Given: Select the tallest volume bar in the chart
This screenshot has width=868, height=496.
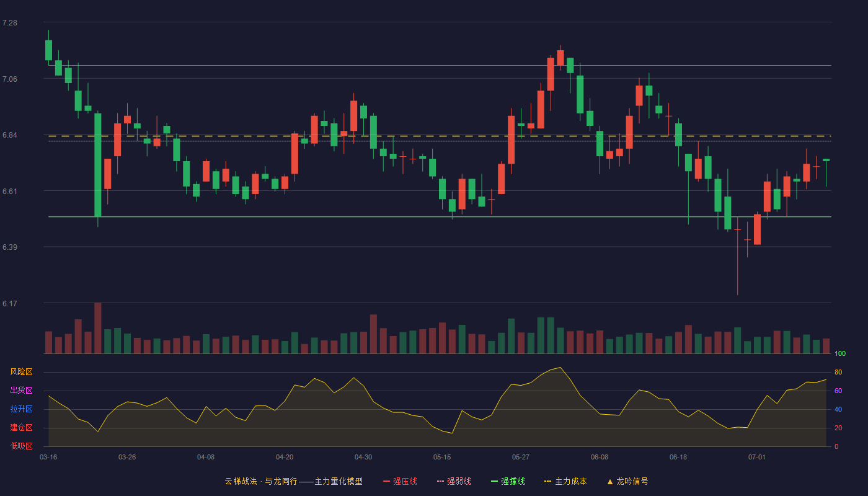Looking at the screenshot, I should pyautogui.click(x=98, y=328).
